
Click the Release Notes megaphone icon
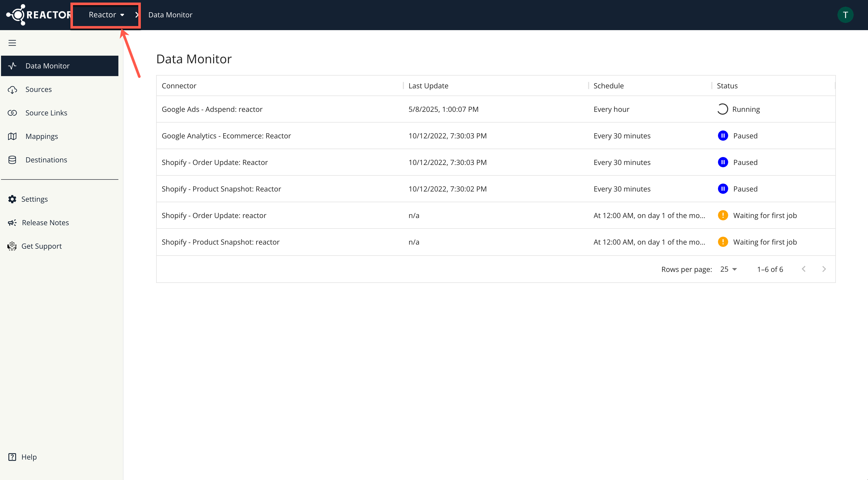click(12, 222)
